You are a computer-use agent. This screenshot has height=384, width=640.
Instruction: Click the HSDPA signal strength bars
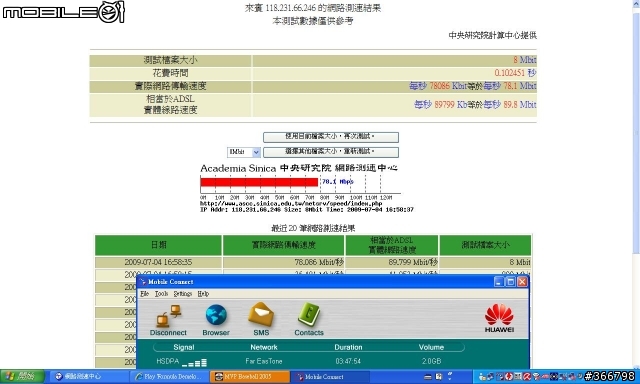194,362
